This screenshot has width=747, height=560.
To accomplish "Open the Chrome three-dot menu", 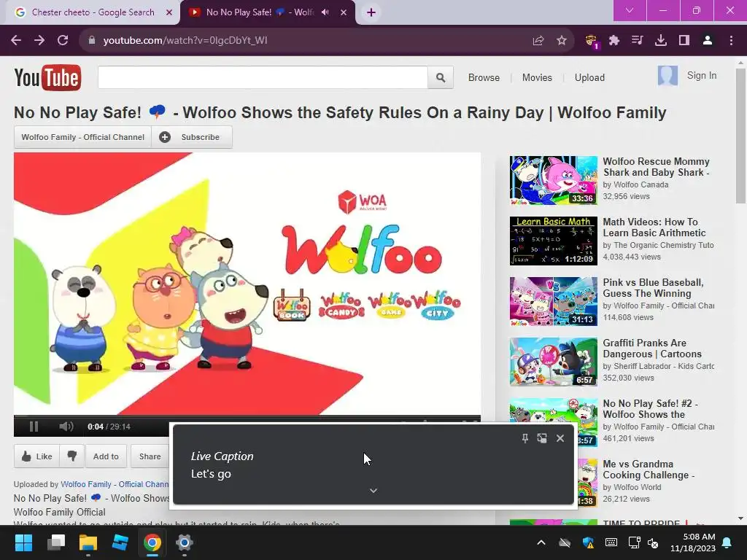I will coord(731,41).
